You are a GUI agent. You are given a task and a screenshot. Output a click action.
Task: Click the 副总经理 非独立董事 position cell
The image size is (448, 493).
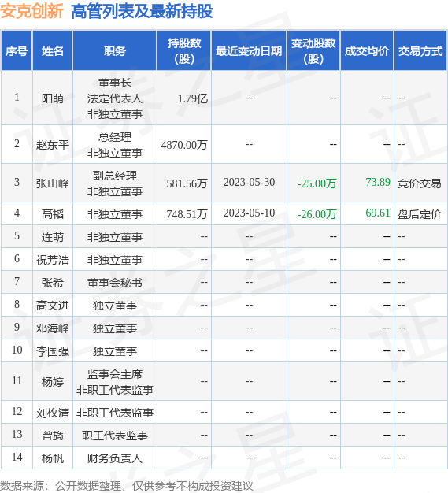click(115, 183)
